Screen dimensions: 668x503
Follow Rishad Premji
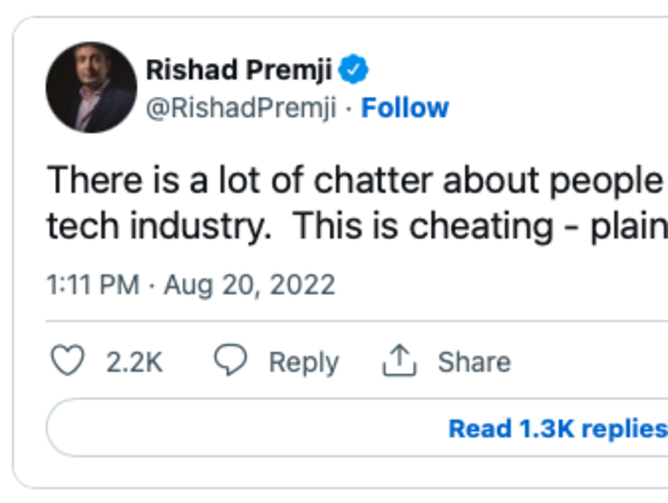pyautogui.click(x=405, y=107)
